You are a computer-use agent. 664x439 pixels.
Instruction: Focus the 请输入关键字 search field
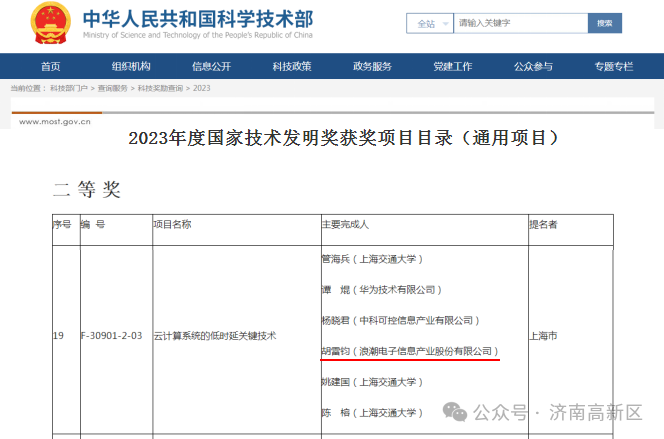(x=520, y=23)
